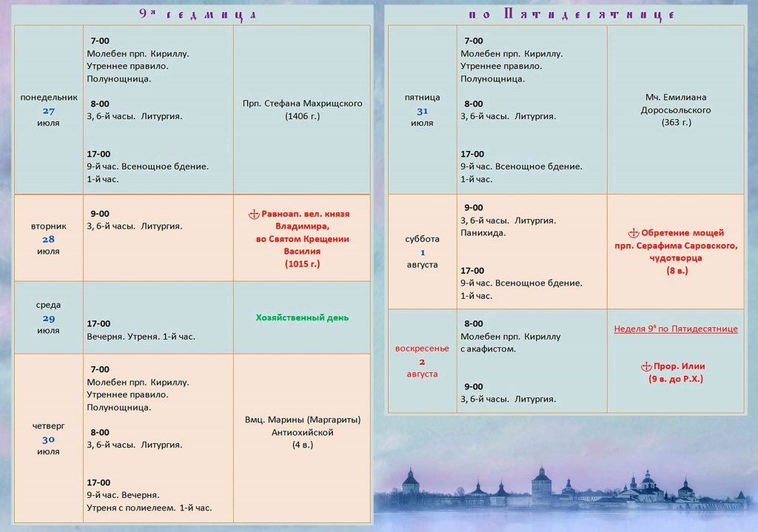
Task: Click the Панихида line in Saturday schedule
Action: point(483,233)
